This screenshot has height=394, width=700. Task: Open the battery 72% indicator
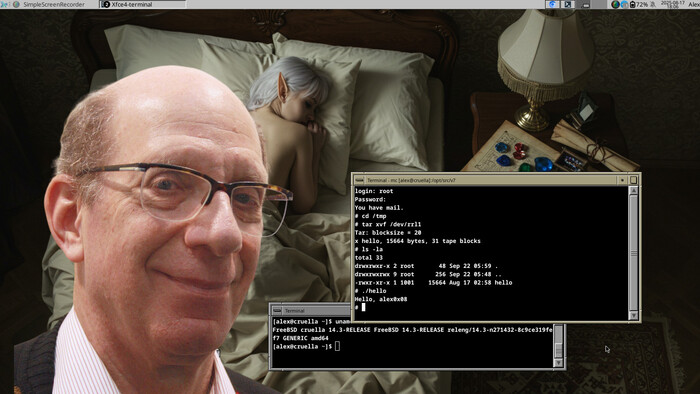[x=638, y=4]
